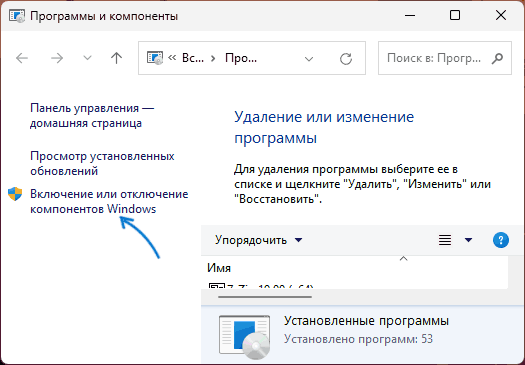Open the recent locations chevron
The width and height of the screenshot is (525, 365).
[x=87, y=58]
